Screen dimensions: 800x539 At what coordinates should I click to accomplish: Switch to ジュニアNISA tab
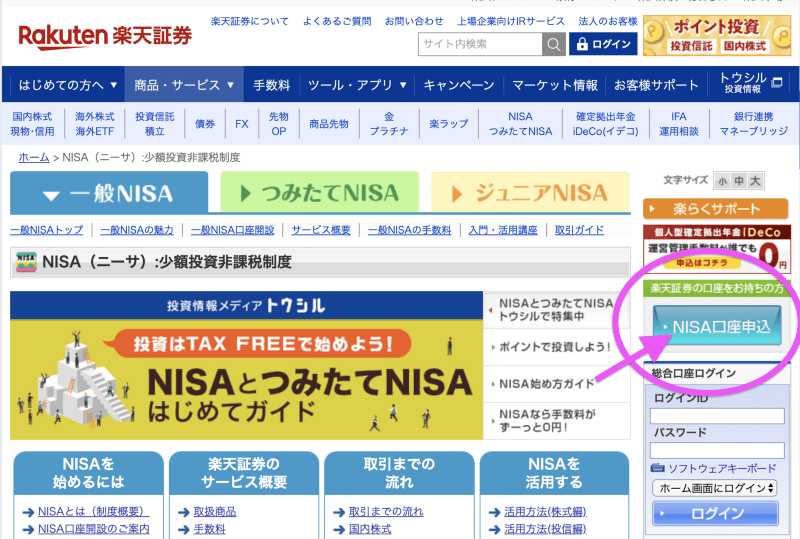coord(530,192)
